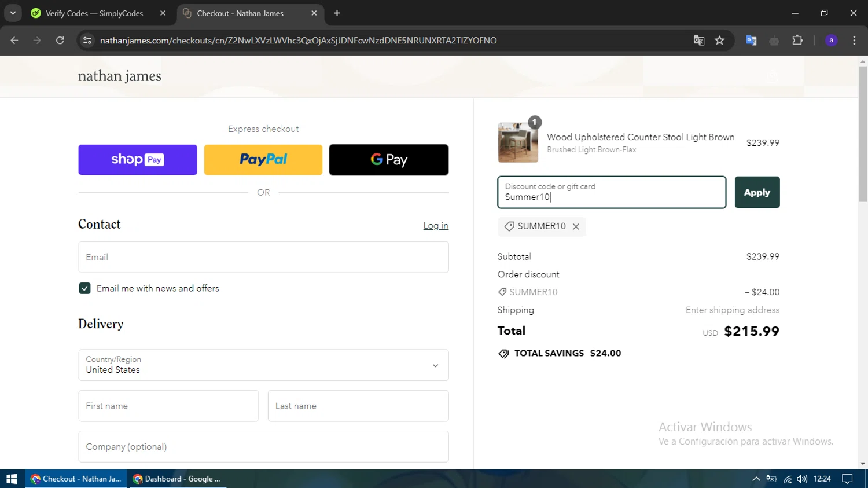Open Google Translate extension icon
The height and width of the screenshot is (488, 868).
click(752, 41)
